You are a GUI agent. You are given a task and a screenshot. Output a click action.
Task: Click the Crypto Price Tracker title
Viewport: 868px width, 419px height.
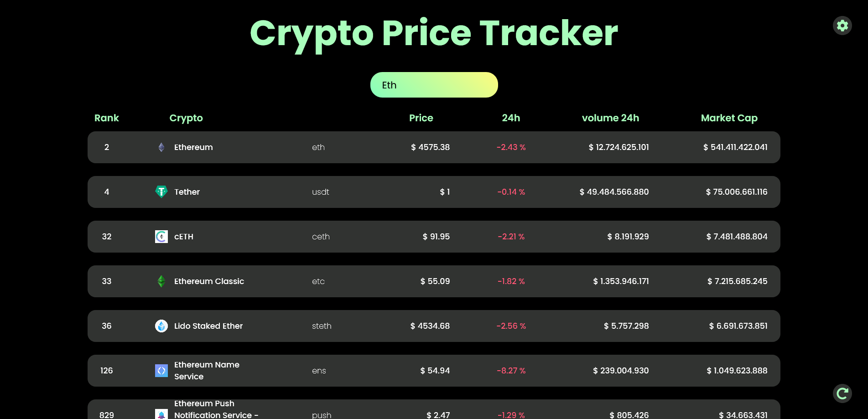click(x=434, y=33)
